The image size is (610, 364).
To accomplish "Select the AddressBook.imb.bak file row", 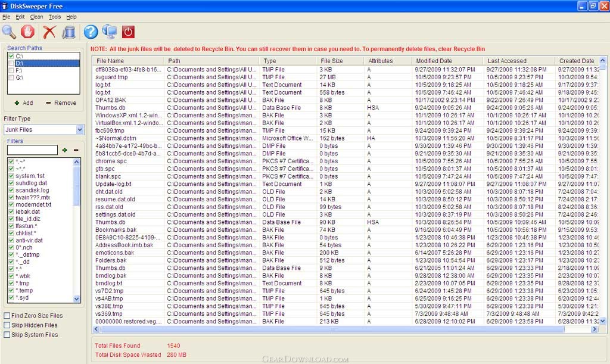I will coord(346,245).
